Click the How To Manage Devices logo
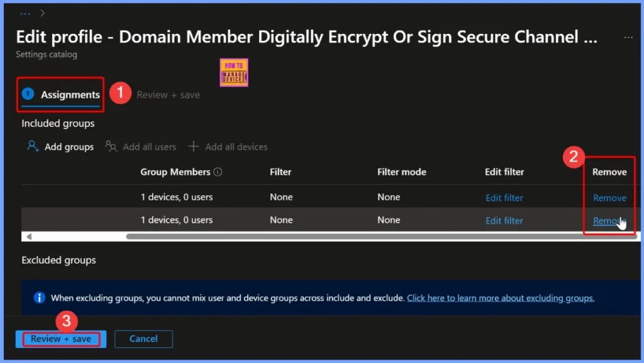This screenshot has height=363, width=644. 233,72
